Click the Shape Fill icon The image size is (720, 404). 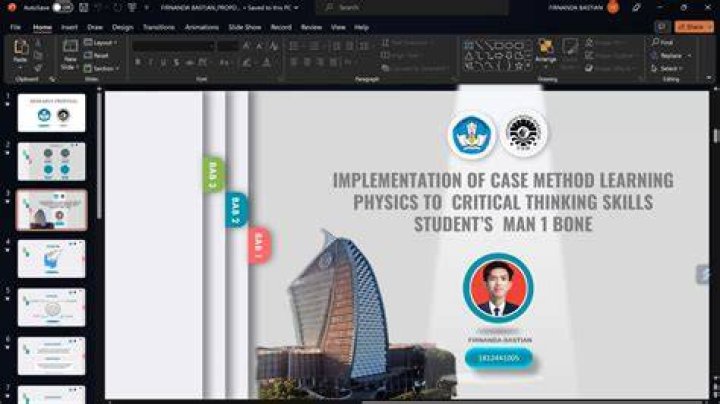(x=589, y=43)
